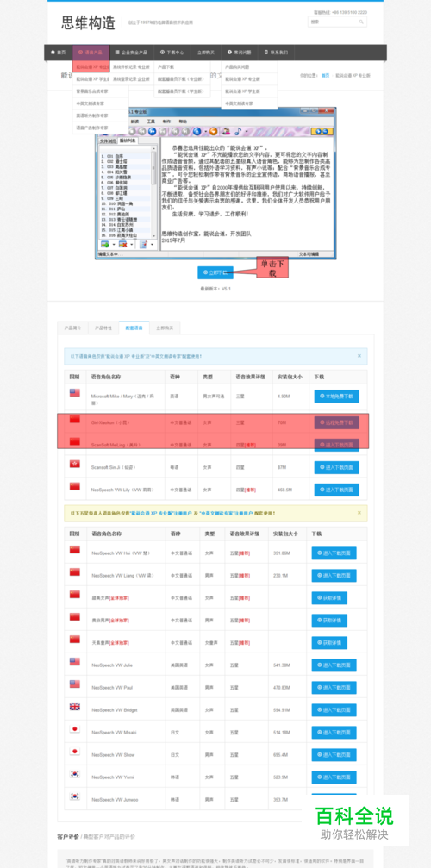Click the blue 立即下载 download button
This screenshot has height=868, width=431.
tap(215, 273)
